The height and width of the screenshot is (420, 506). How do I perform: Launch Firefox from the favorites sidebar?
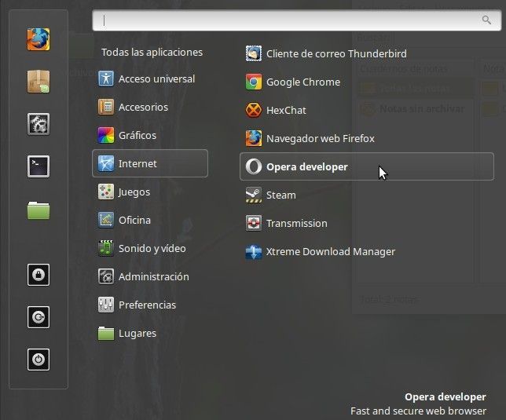tap(38, 39)
